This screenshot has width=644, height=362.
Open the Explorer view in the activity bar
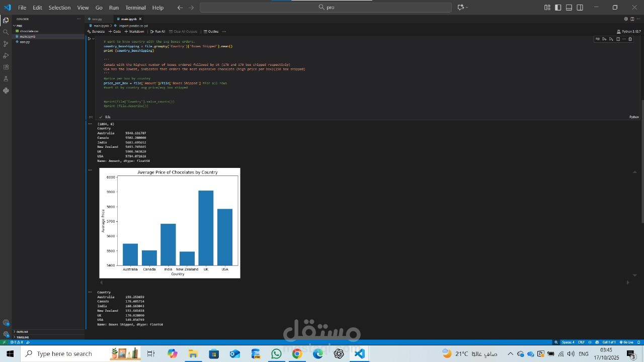click(x=6, y=20)
